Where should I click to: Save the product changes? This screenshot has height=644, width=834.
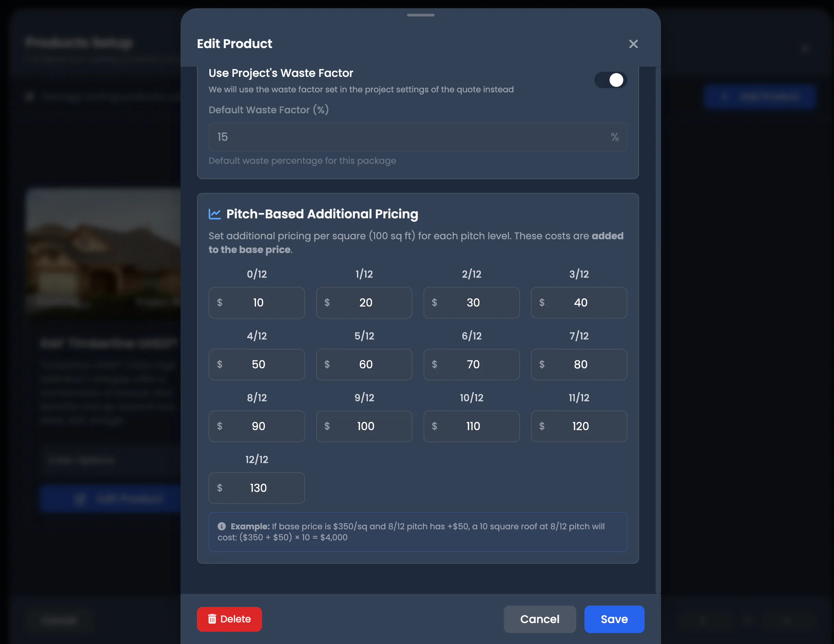click(x=614, y=619)
